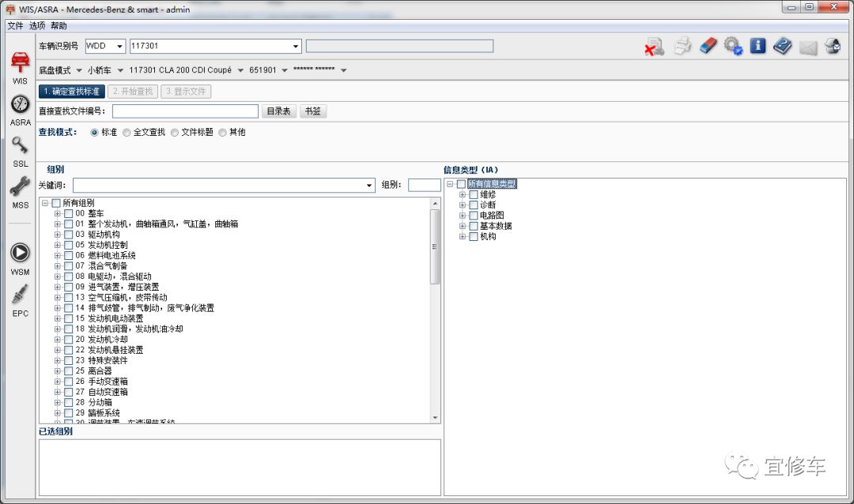The image size is (854, 504).
Task: Click the WIS/ASRA title bar app icon
Action: pyautogui.click(x=9, y=9)
